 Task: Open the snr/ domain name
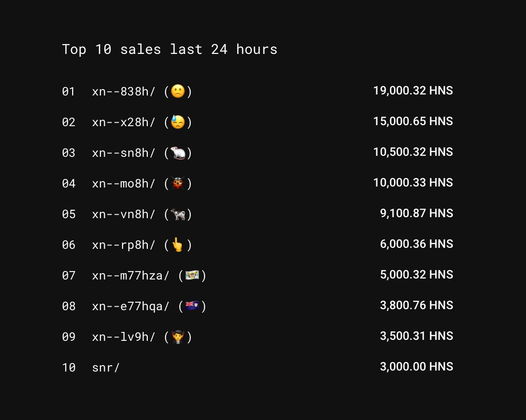pos(106,368)
